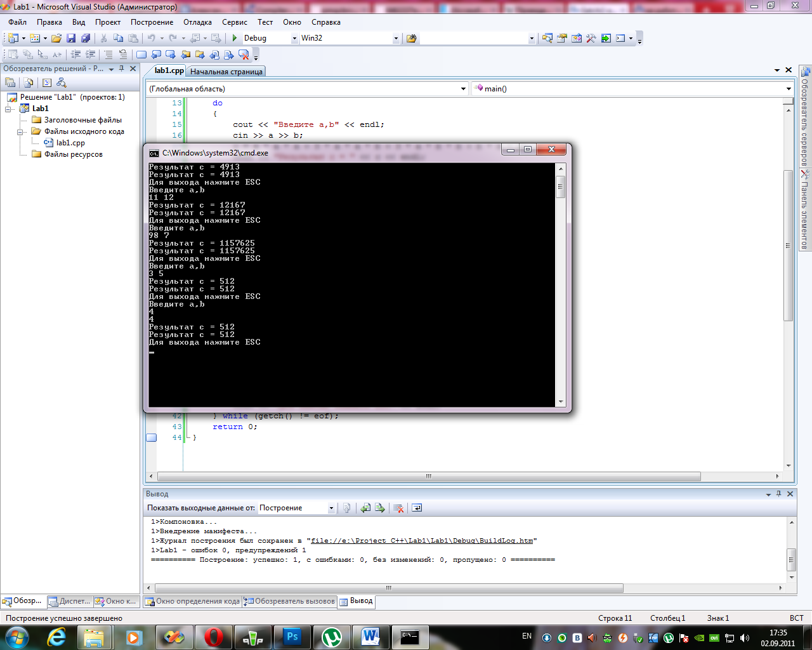Image resolution: width=812 pixels, height=650 pixels.
Task: Open the Properties window toolbar icon
Action: (562, 38)
